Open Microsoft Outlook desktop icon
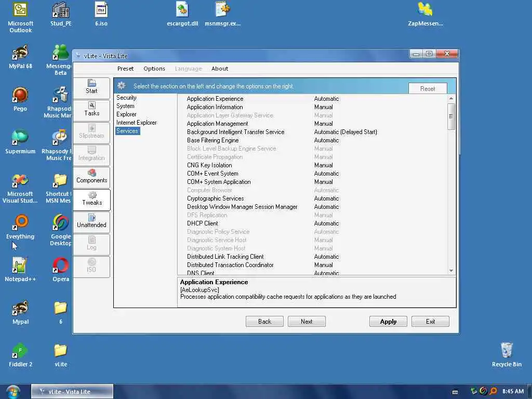The image size is (532, 399). [x=20, y=18]
